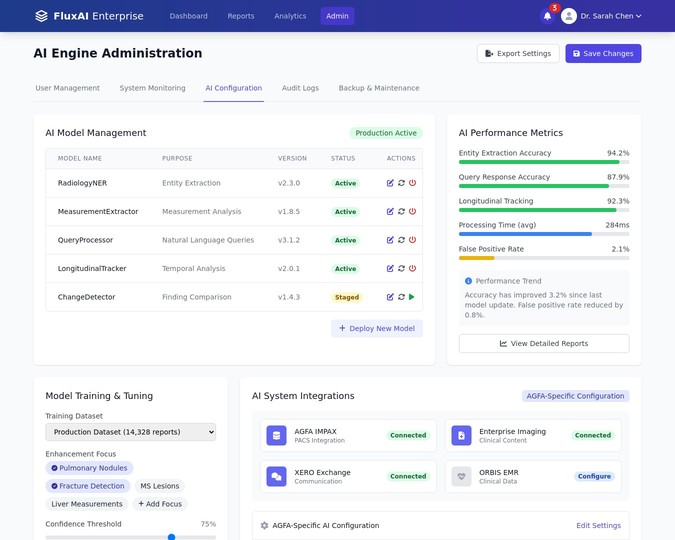Go to the Dashboard nav item

(x=189, y=16)
